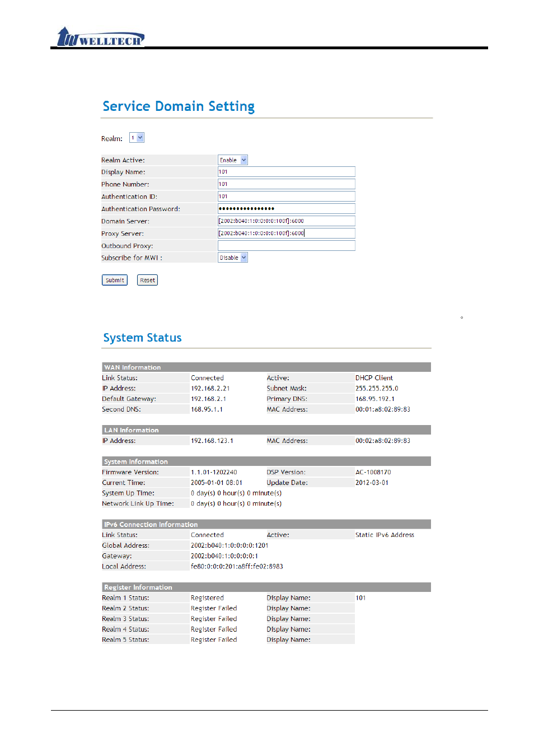Select the System Up Time value

tap(236, 493)
